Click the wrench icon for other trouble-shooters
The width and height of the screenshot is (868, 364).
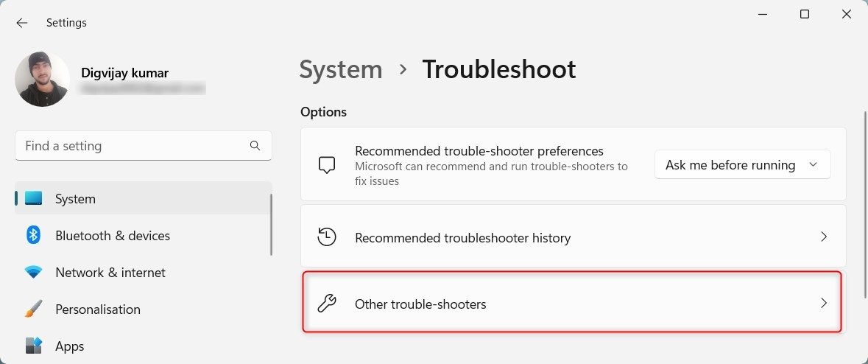point(327,304)
